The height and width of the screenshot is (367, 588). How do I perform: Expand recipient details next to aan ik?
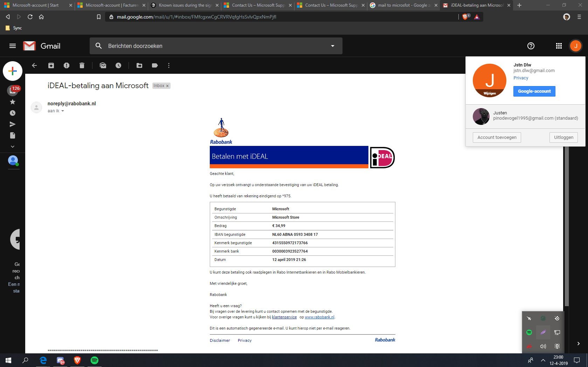click(63, 111)
